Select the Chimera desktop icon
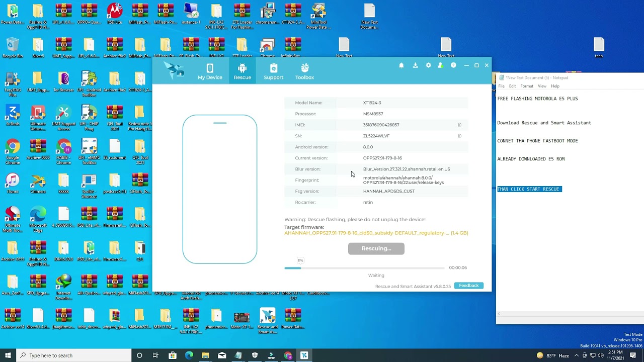The height and width of the screenshot is (362, 644). tap(38, 184)
